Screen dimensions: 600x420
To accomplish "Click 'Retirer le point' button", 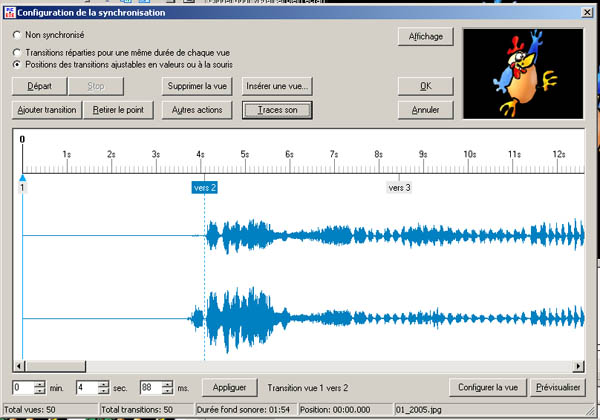I will pyautogui.click(x=118, y=110).
